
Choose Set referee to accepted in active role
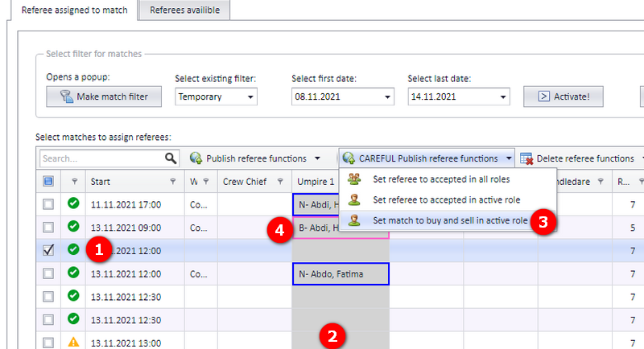tap(447, 199)
